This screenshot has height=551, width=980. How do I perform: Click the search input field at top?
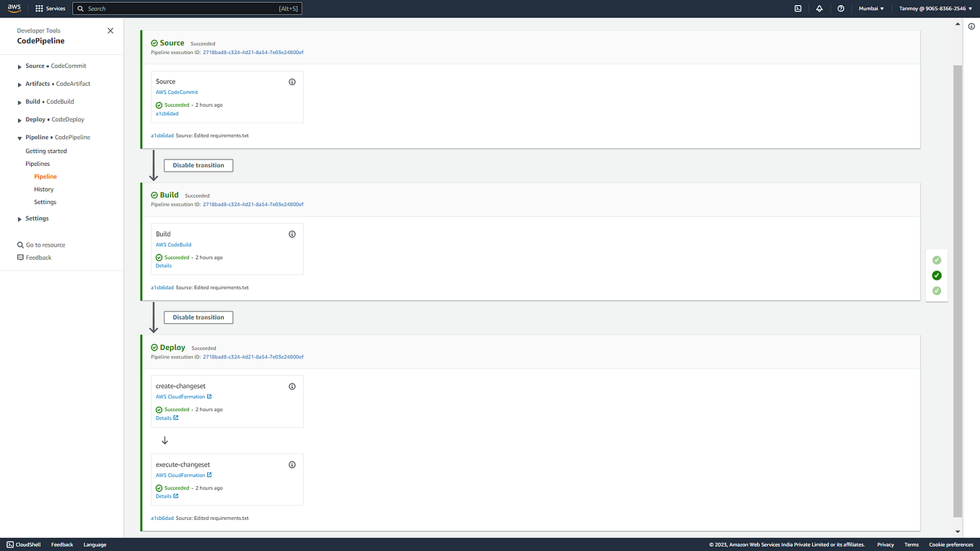188,9
